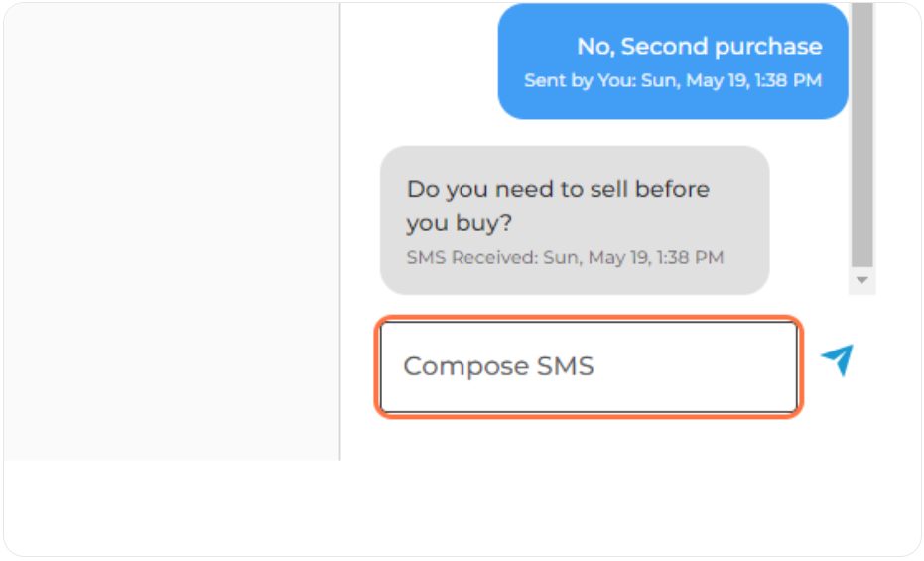Screen dimensions: 924x561
Task: Send the SMS with the paper plane icon
Action: tap(838, 359)
